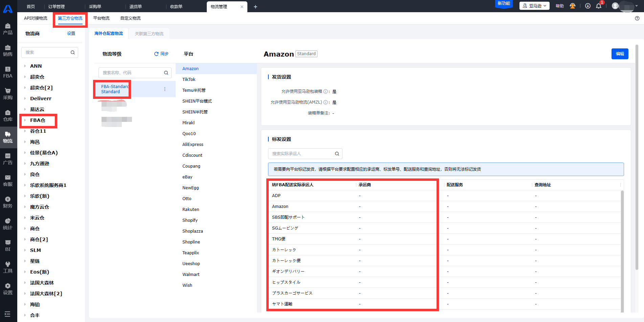Collapse the sidebar menu icon
The image size is (644, 322).
tap(7, 314)
